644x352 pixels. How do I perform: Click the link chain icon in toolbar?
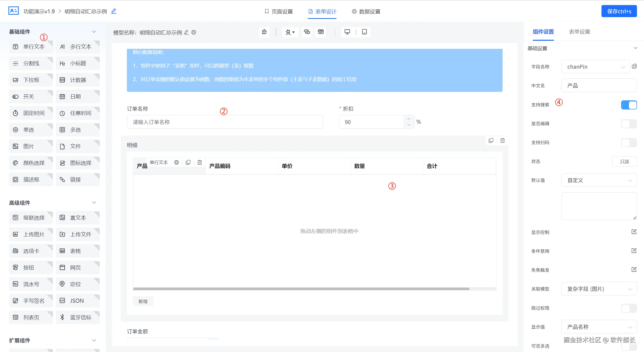pos(307,32)
